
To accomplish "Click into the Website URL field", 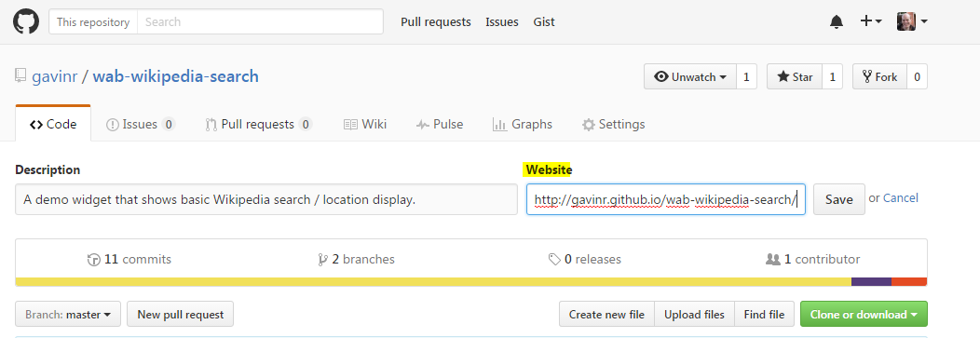I will pos(666,199).
